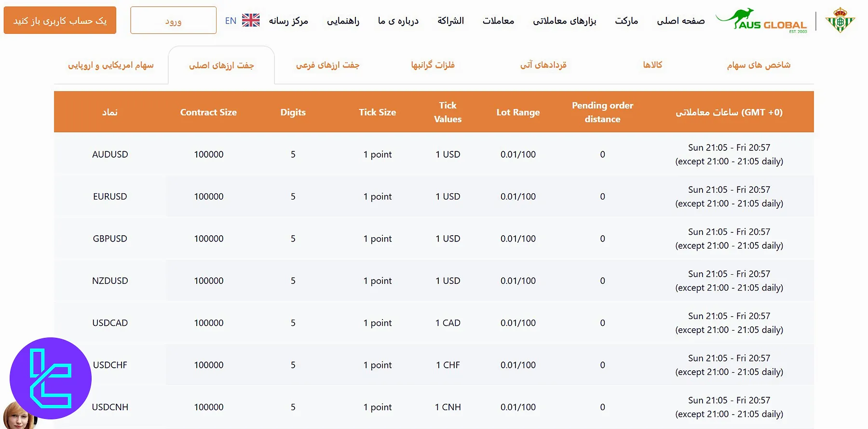Click EURUSD digits value 5
This screenshot has height=429, width=868.
coord(293,196)
